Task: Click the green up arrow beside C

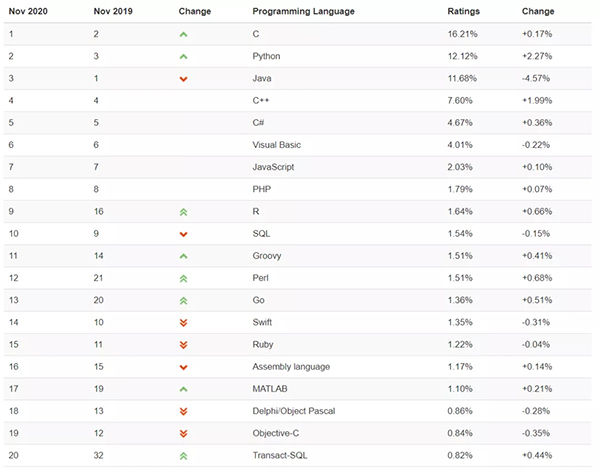Action: coord(183,34)
